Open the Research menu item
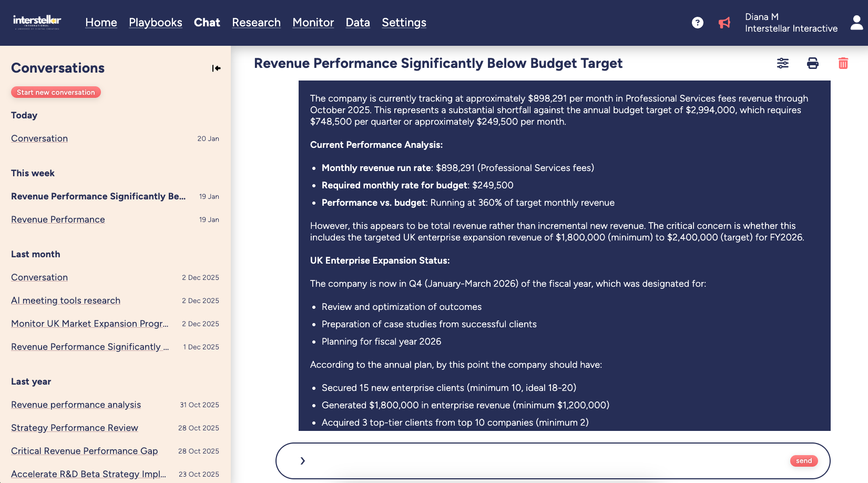Viewport: 868px width, 483px height. point(256,23)
